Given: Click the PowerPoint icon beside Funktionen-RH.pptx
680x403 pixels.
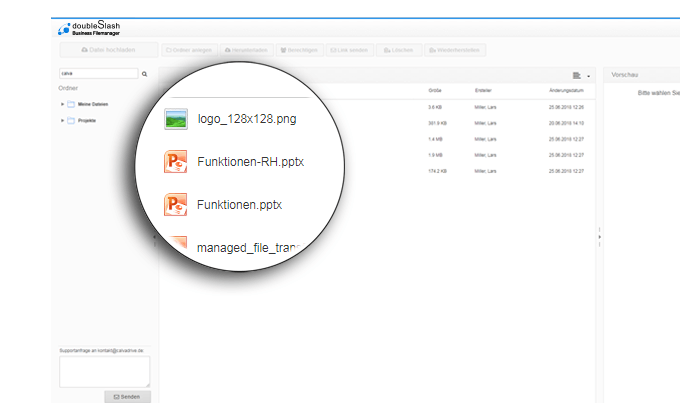Looking at the screenshot, I should [176, 162].
